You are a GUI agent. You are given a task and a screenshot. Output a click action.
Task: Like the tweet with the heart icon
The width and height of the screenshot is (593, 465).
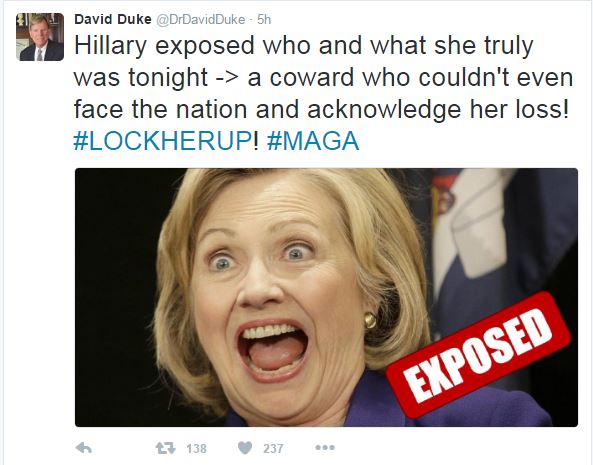(245, 448)
